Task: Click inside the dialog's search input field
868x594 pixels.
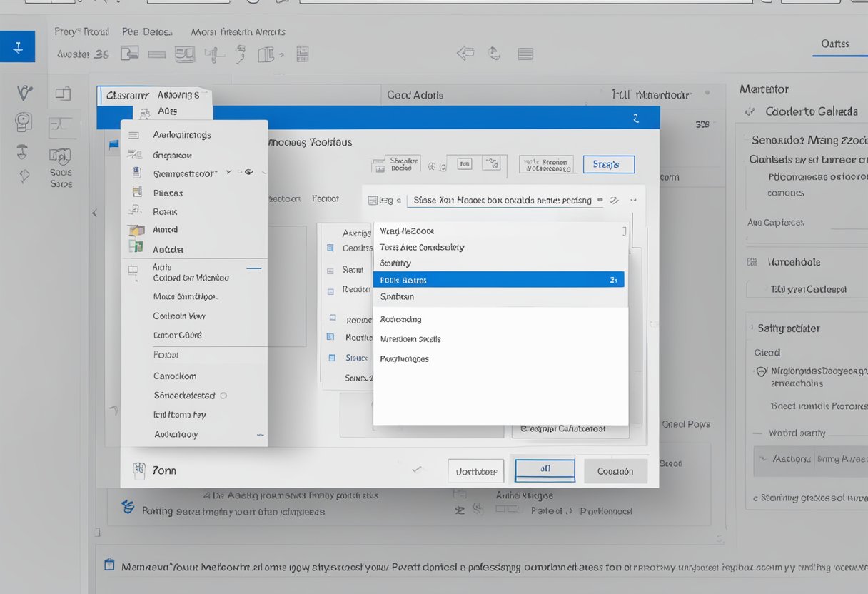Action: 500,200
